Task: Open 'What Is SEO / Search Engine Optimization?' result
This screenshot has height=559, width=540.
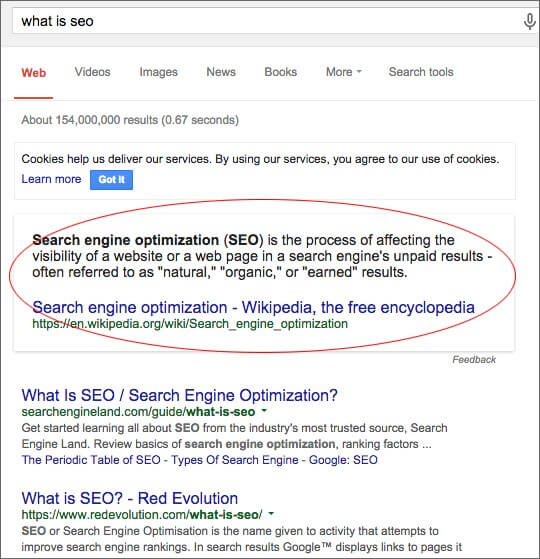Action: point(179,395)
